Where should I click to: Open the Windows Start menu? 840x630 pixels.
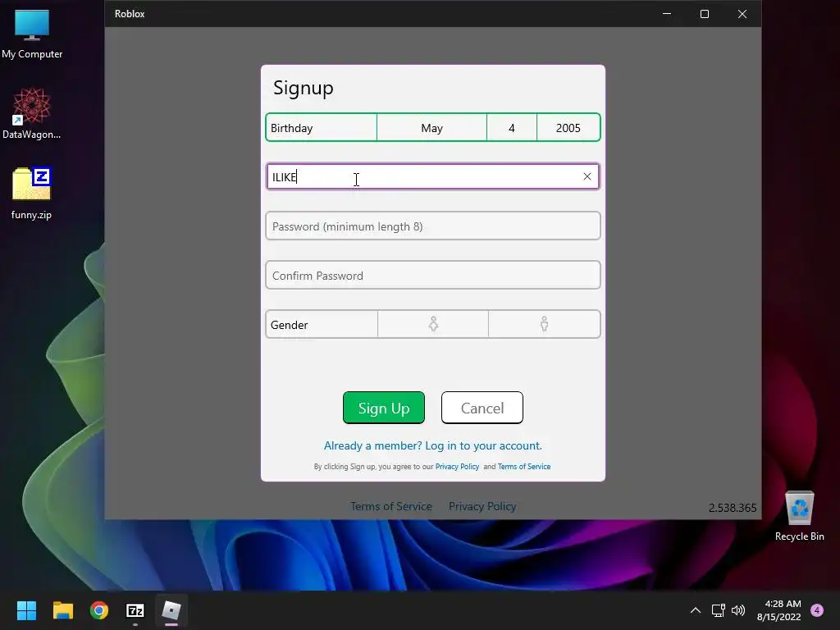[x=26, y=610]
